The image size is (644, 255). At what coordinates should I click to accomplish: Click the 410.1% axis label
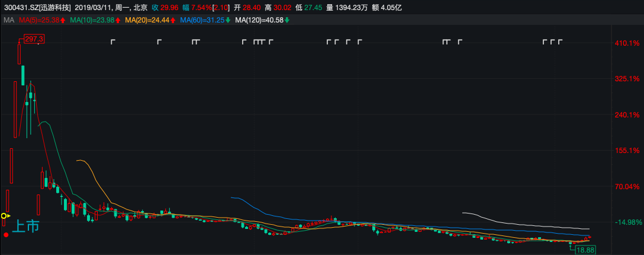627,43
